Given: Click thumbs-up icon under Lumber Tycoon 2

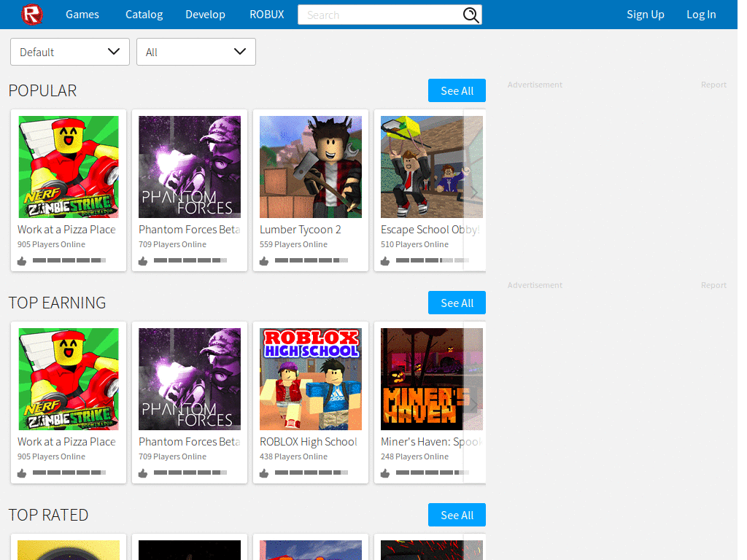Looking at the screenshot, I should (x=264, y=261).
